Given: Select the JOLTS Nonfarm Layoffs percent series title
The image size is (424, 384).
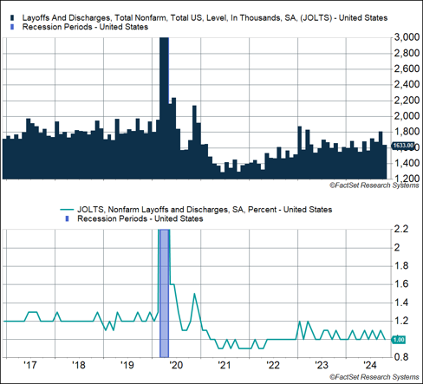Looking at the screenshot, I should [205, 210].
